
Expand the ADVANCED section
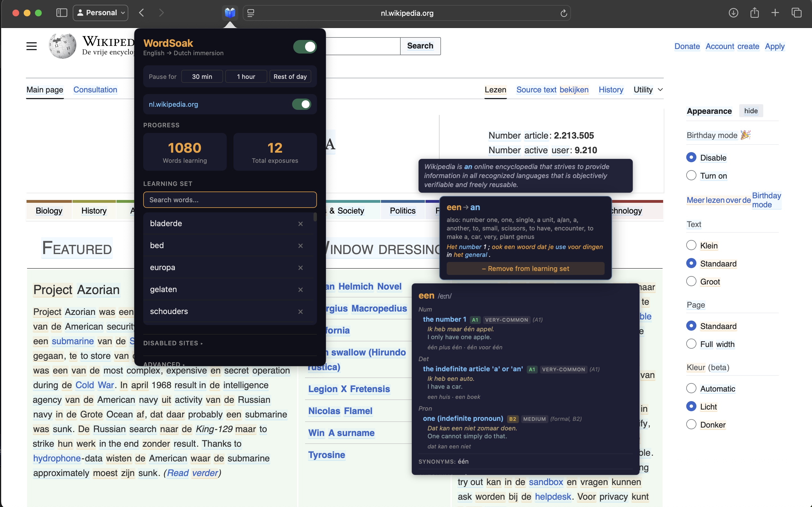point(164,364)
